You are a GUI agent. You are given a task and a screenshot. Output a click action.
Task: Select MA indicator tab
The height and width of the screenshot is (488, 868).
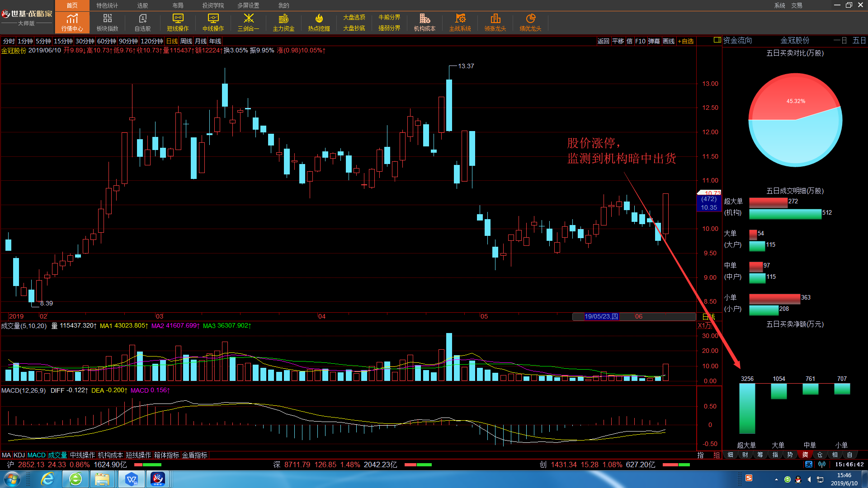6,455
